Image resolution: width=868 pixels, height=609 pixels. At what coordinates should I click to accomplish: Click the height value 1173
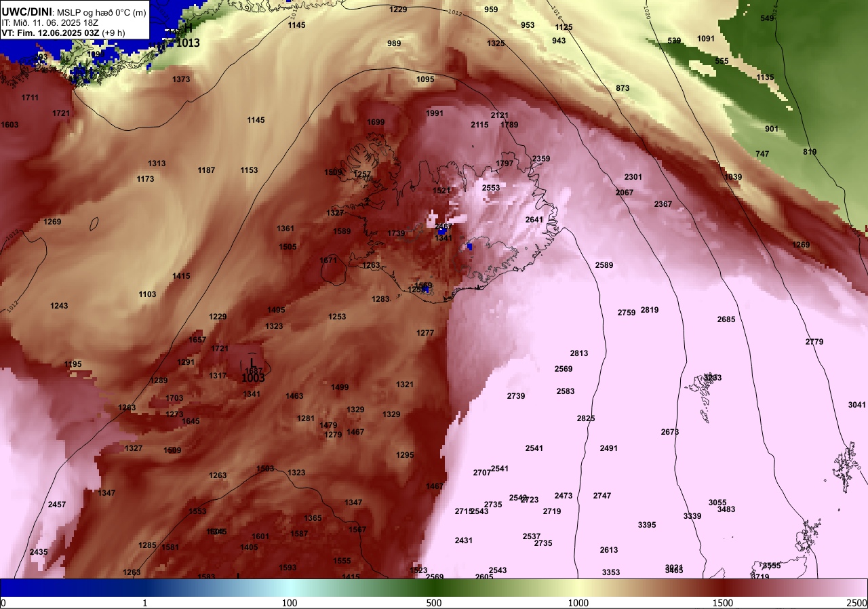coord(145,179)
